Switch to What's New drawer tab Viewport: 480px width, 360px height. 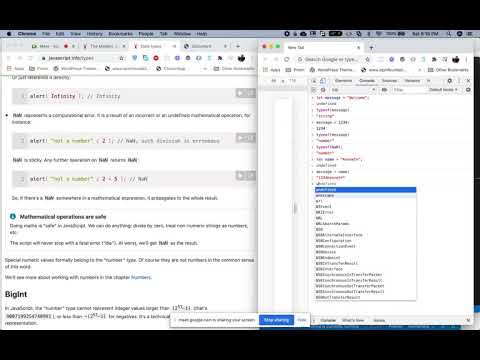click(x=353, y=320)
